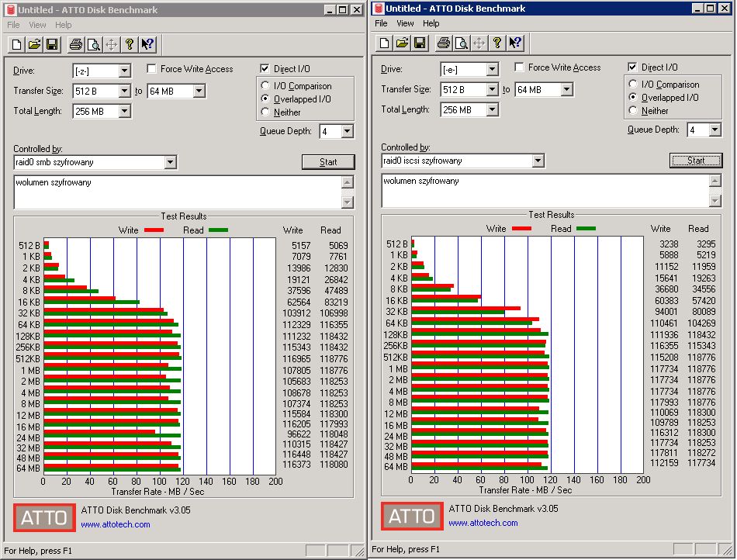
Task: Click ATTO logo in left window
Action: click(x=44, y=517)
